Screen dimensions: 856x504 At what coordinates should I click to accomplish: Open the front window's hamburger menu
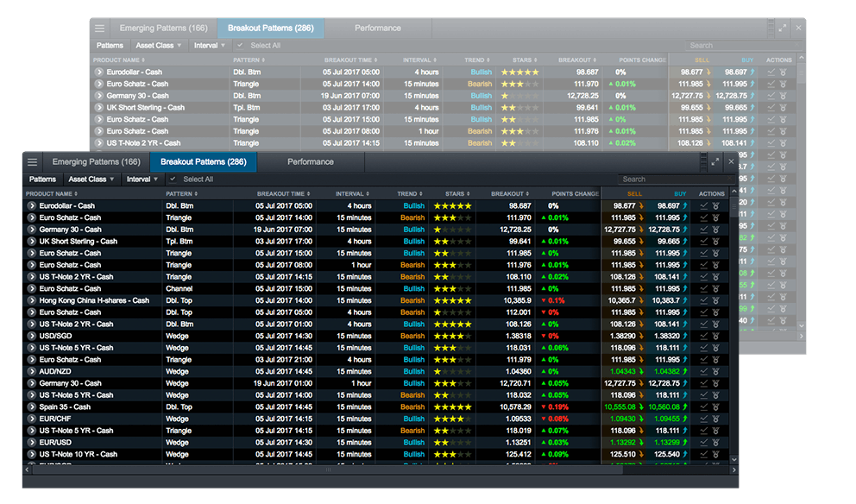pyautogui.click(x=33, y=162)
